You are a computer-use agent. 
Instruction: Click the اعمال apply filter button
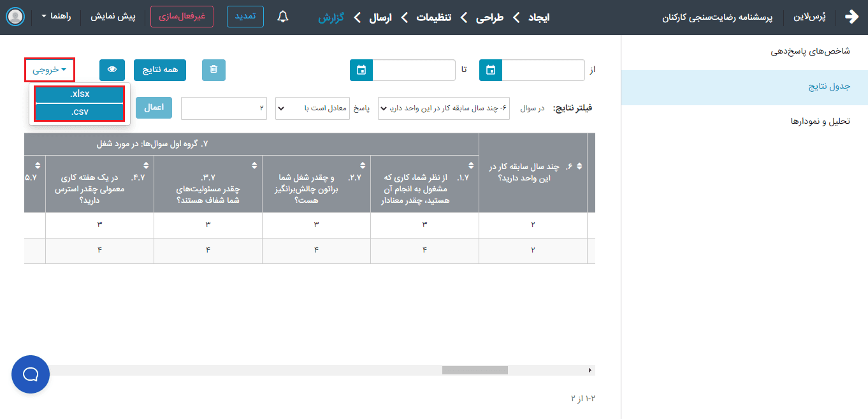(154, 108)
